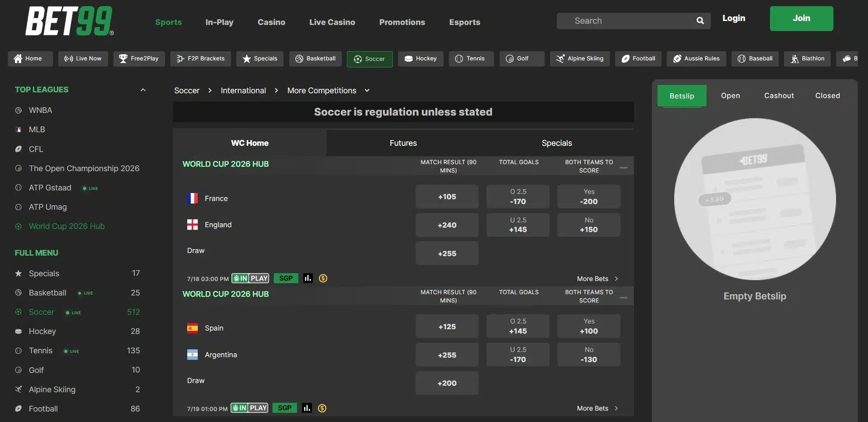Select the Football shortcut chip

pyautogui.click(x=638, y=59)
